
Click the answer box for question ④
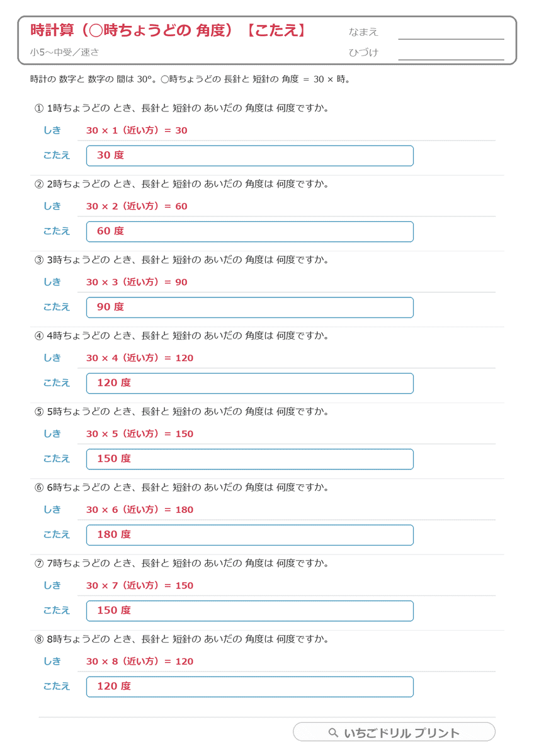[x=250, y=383]
